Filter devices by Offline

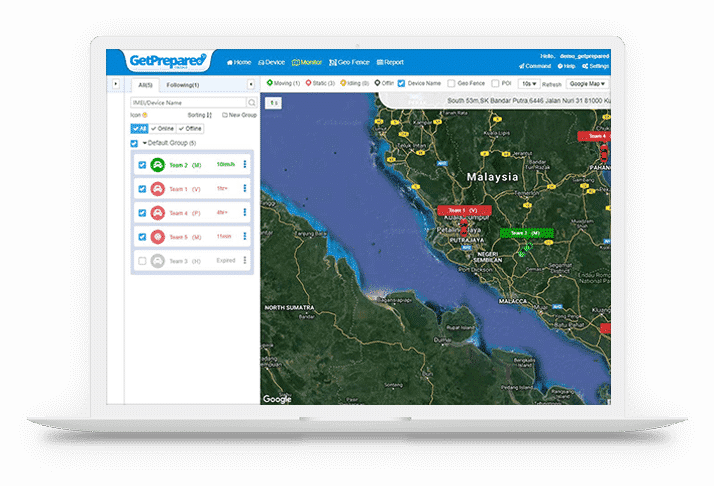point(190,128)
